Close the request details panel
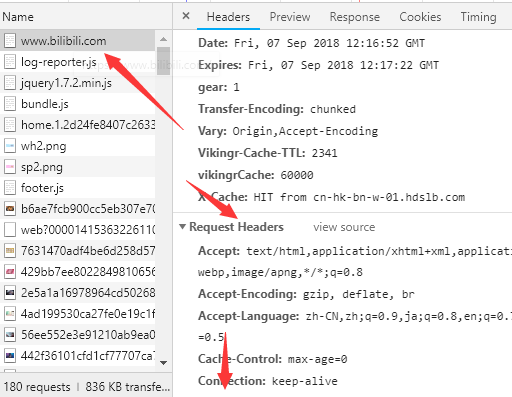This screenshot has height=397, width=512. pyautogui.click(x=186, y=16)
